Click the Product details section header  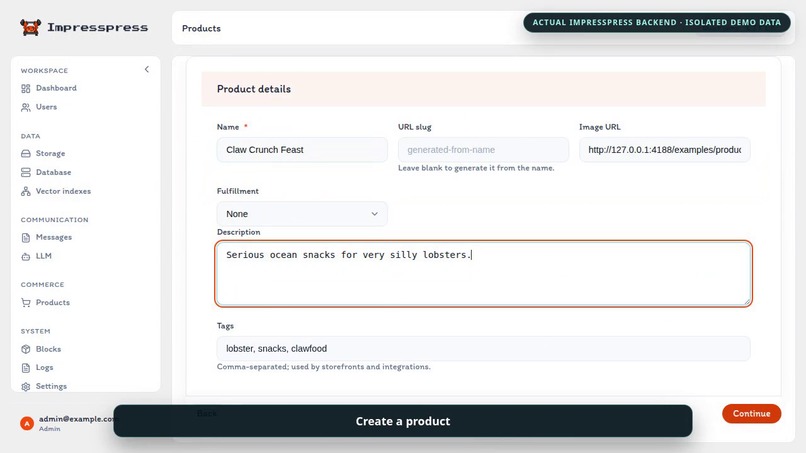click(x=484, y=89)
